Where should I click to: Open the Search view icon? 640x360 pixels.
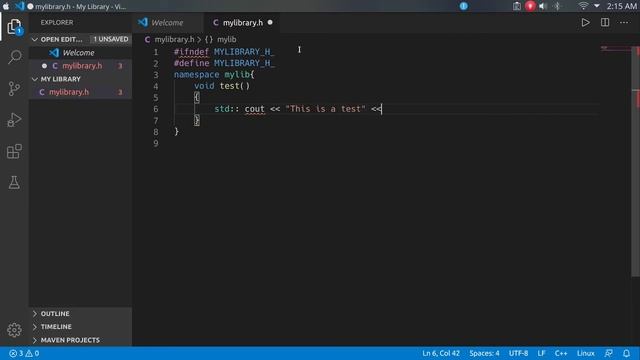coord(14,57)
